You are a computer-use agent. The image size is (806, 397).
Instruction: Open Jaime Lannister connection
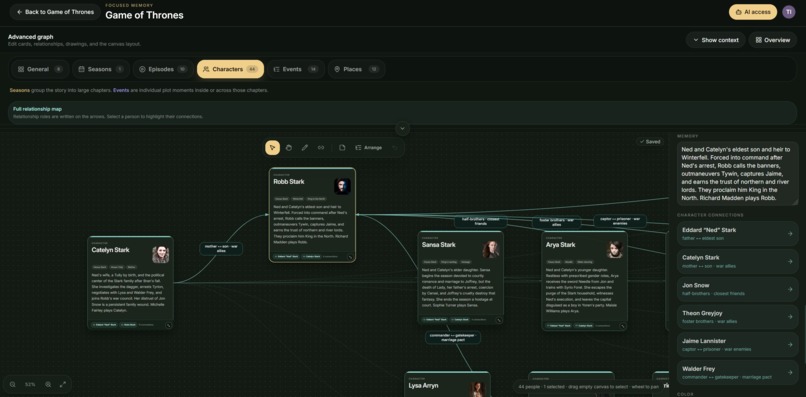point(737,345)
